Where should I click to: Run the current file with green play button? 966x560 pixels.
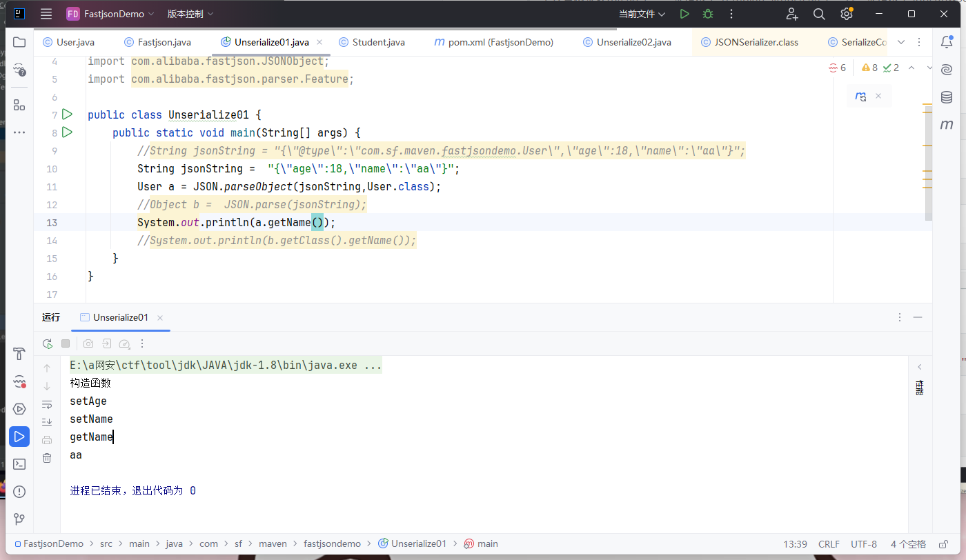(684, 14)
